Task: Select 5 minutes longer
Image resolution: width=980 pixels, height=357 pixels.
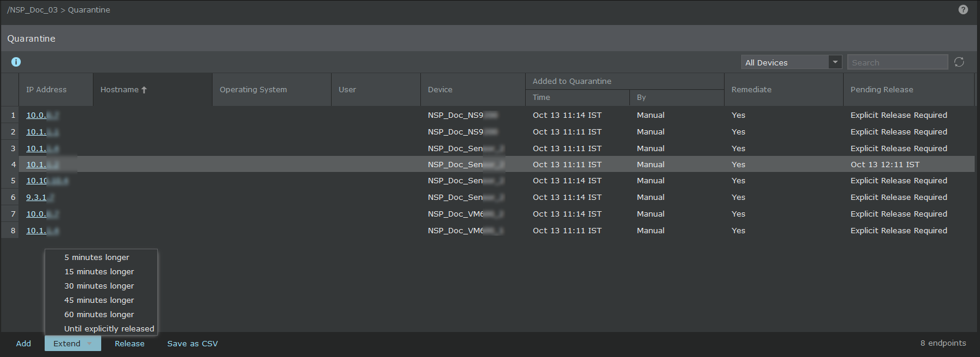Action: 96,257
